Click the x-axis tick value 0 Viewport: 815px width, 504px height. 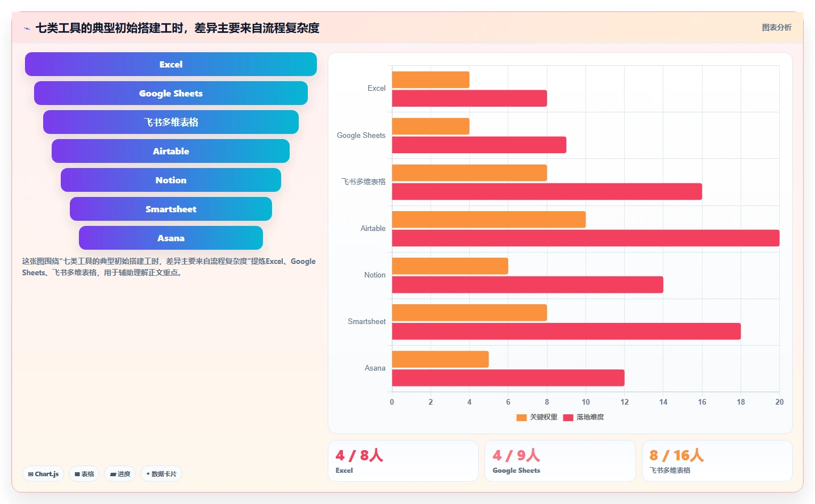pos(392,402)
